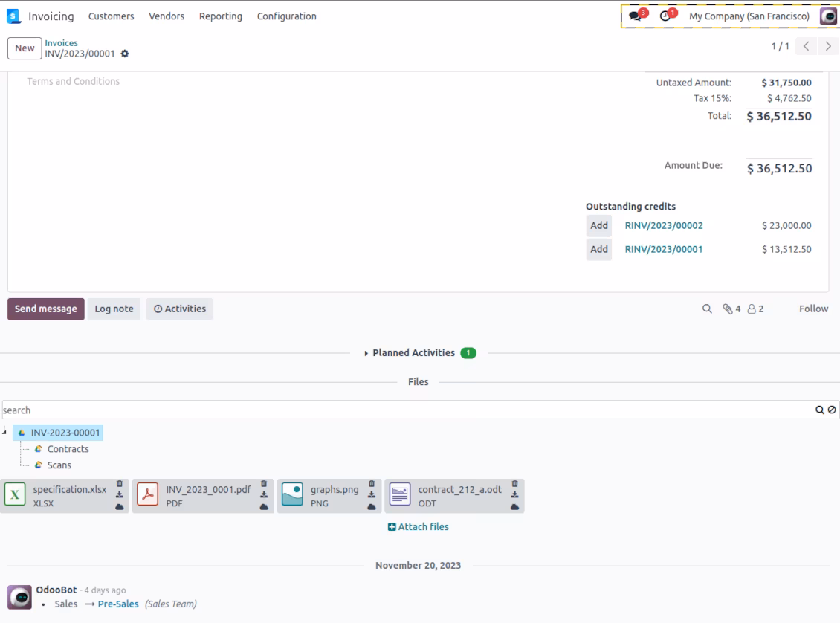The height and width of the screenshot is (623, 840).
Task: Download INV_2023_0001.pdf
Action: coord(264,495)
